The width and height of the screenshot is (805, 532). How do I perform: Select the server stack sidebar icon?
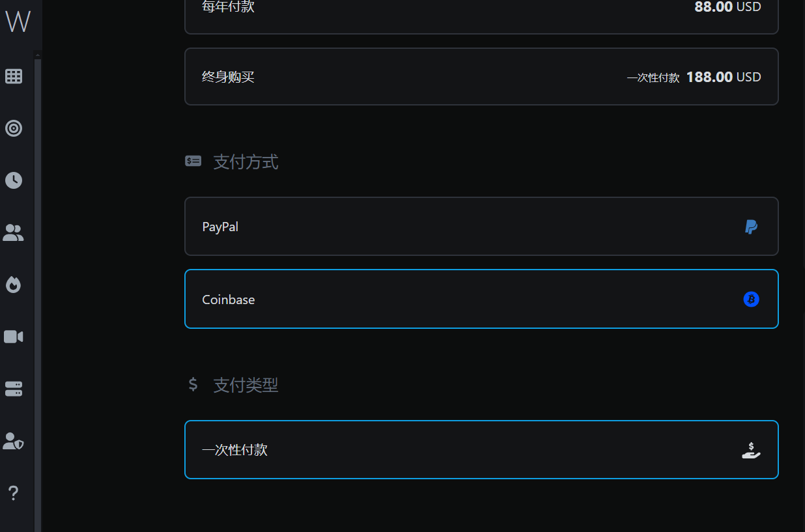[x=14, y=389]
